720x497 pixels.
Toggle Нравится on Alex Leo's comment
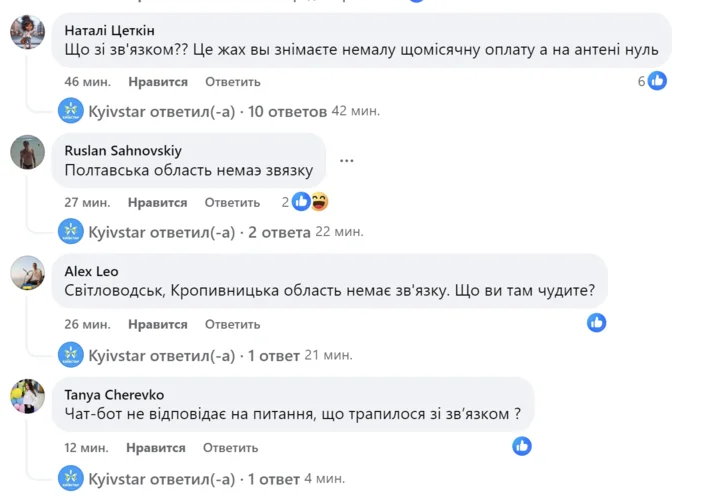point(158,324)
